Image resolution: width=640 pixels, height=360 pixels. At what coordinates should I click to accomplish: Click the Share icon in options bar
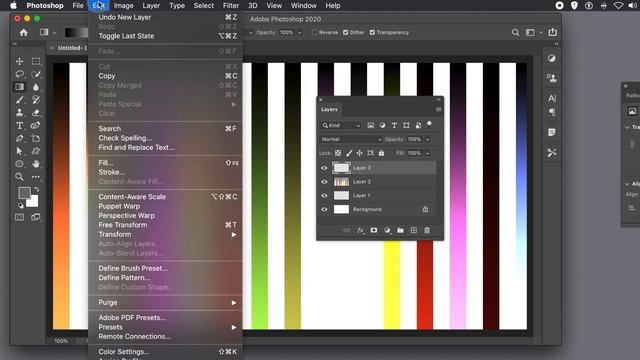tap(553, 32)
